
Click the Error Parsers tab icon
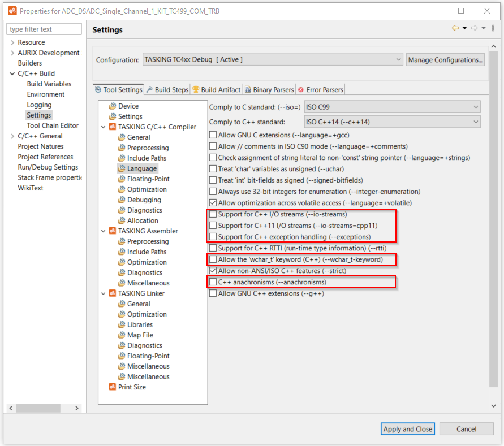pos(301,90)
